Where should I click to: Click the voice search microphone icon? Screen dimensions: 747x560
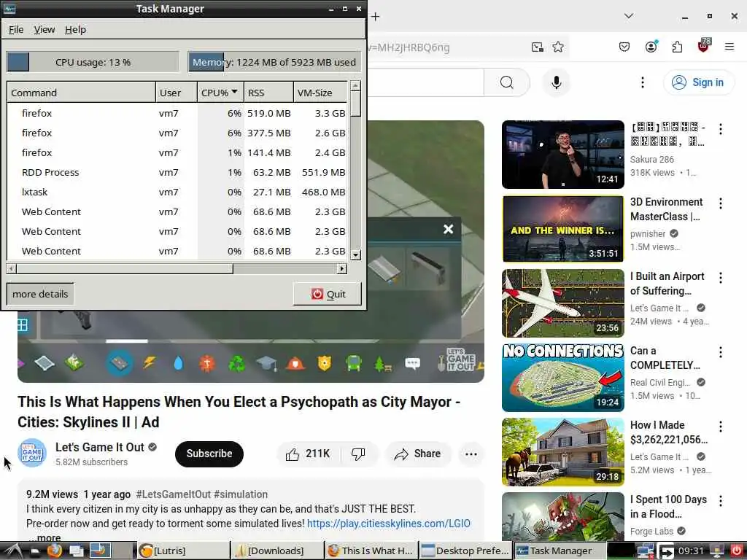coord(556,82)
